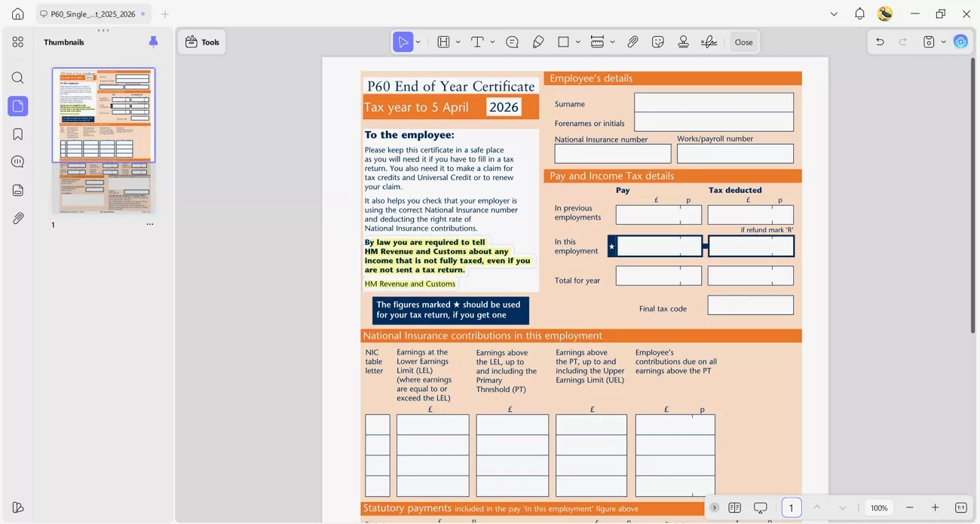Toggle the reading view icon
Image resolution: width=980 pixels, height=524 pixels.
tap(735, 508)
